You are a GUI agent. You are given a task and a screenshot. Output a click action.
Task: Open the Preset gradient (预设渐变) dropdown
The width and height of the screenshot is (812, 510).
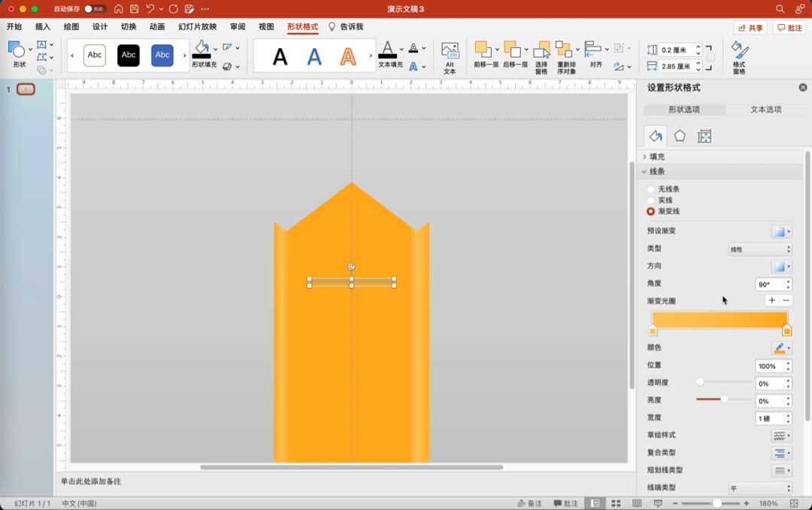(781, 232)
